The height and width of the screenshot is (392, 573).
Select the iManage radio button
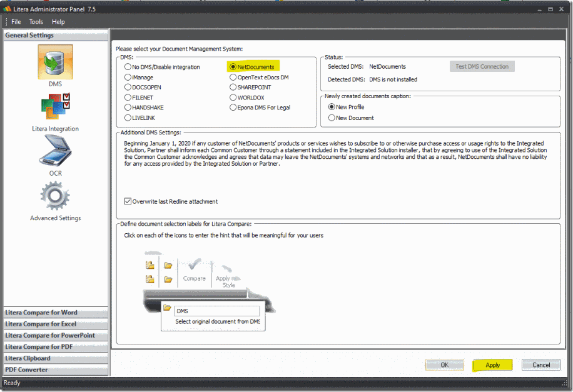[x=128, y=77]
